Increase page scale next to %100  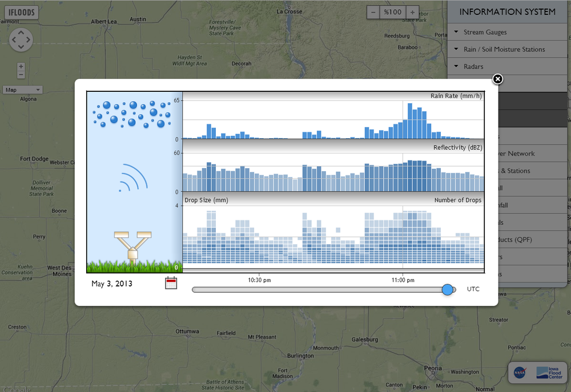(412, 12)
